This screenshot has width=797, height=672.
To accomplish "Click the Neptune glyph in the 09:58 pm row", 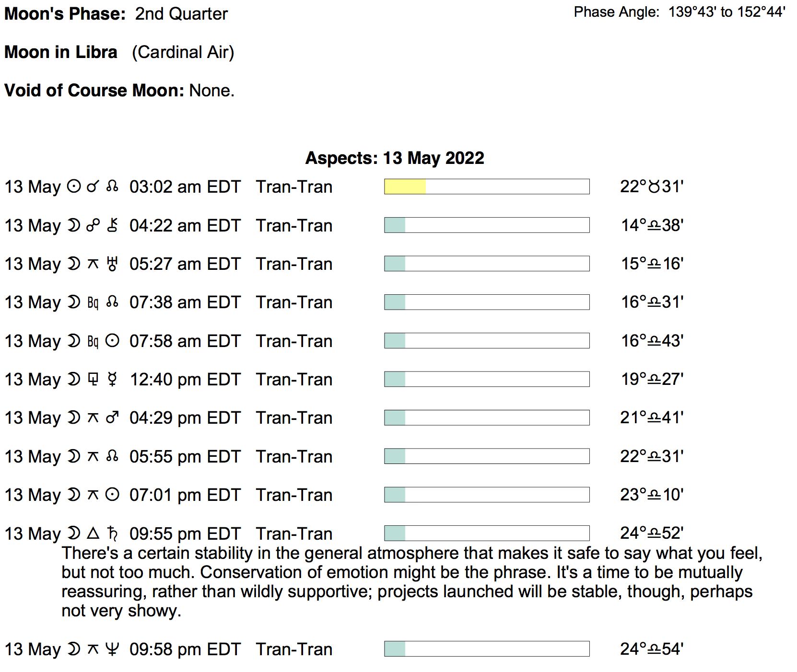I will (x=112, y=649).
